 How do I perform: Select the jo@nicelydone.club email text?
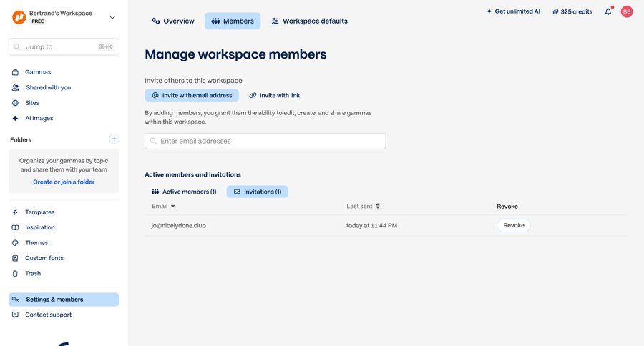coord(179,226)
